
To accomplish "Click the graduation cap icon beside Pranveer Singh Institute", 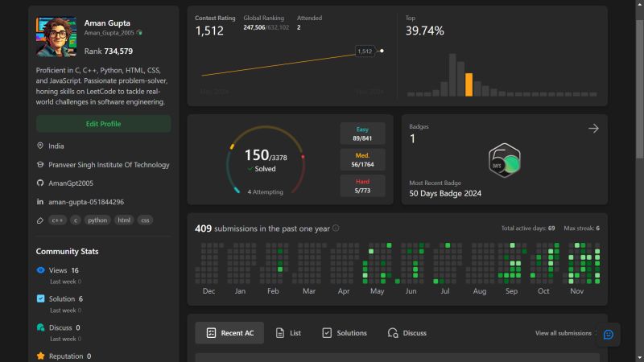I will click(40, 165).
